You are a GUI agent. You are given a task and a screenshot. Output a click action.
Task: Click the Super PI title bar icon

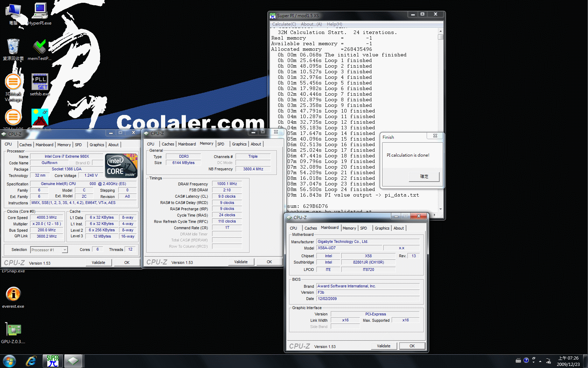coord(273,15)
